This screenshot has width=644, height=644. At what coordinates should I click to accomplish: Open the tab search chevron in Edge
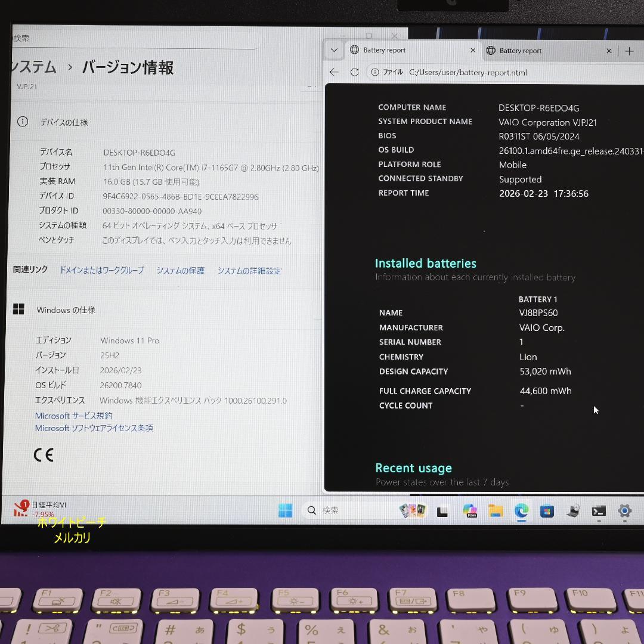[x=333, y=50]
